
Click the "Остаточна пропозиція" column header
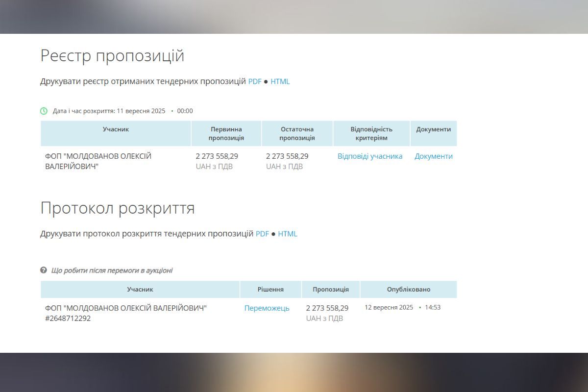[x=297, y=133]
